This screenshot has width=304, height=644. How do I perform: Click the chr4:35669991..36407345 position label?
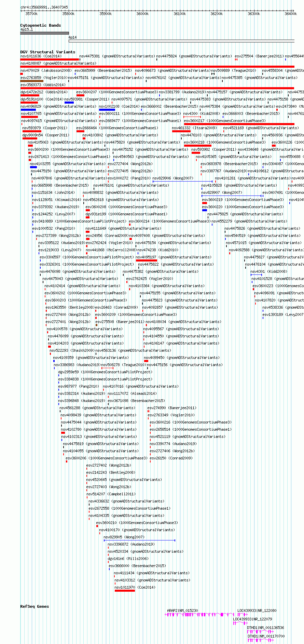tap(44, 7)
